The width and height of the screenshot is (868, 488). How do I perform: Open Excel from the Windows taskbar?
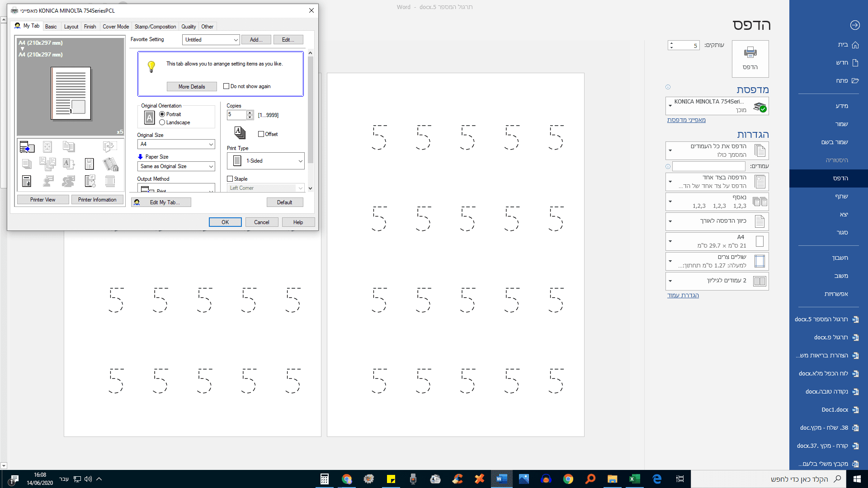[x=634, y=479]
